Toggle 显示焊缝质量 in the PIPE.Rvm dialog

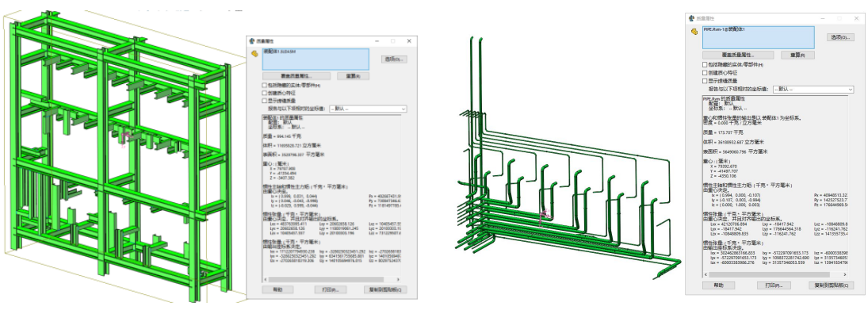[x=705, y=80]
